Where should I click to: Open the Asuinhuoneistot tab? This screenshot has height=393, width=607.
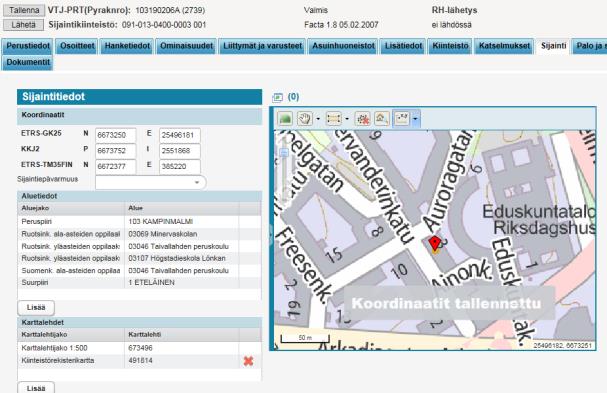[343, 46]
